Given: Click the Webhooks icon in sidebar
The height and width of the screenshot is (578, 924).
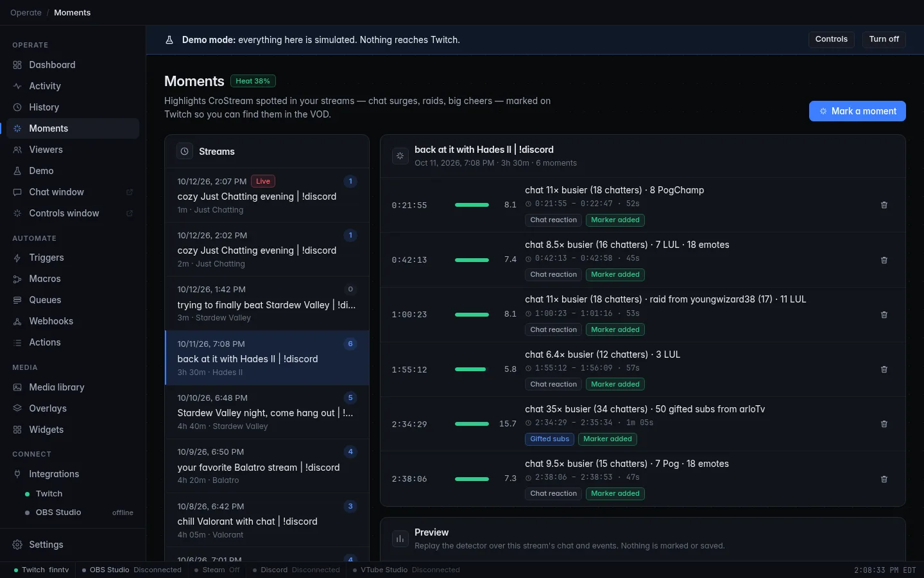Looking at the screenshot, I should pos(17,321).
